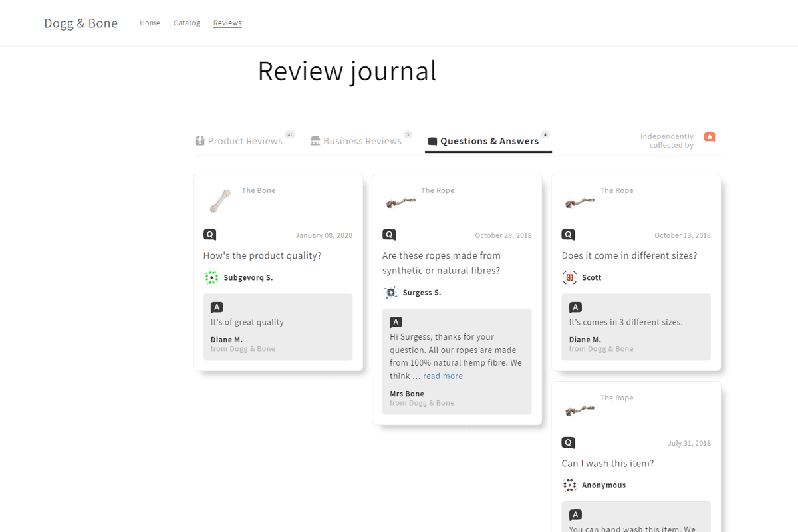This screenshot has width=798, height=532.
Task: Click the question "Does it come in different sizes?"
Action: (x=629, y=256)
